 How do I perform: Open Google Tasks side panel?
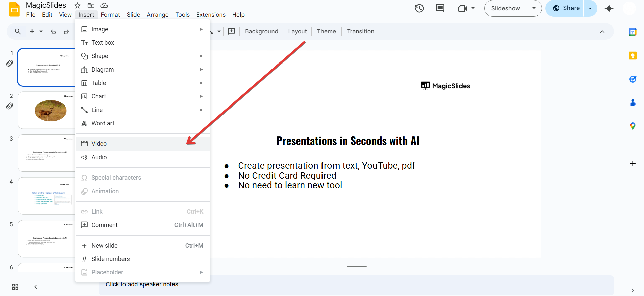(633, 79)
